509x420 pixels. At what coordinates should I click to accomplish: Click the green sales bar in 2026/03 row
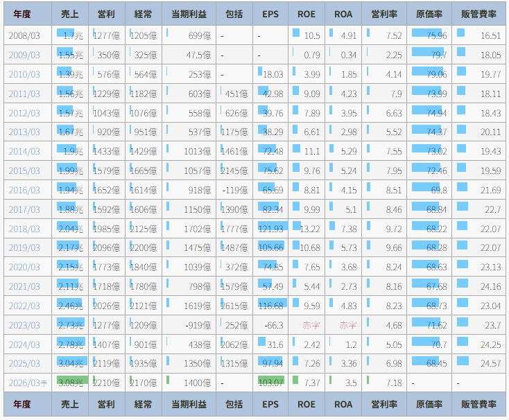(x=71, y=380)
